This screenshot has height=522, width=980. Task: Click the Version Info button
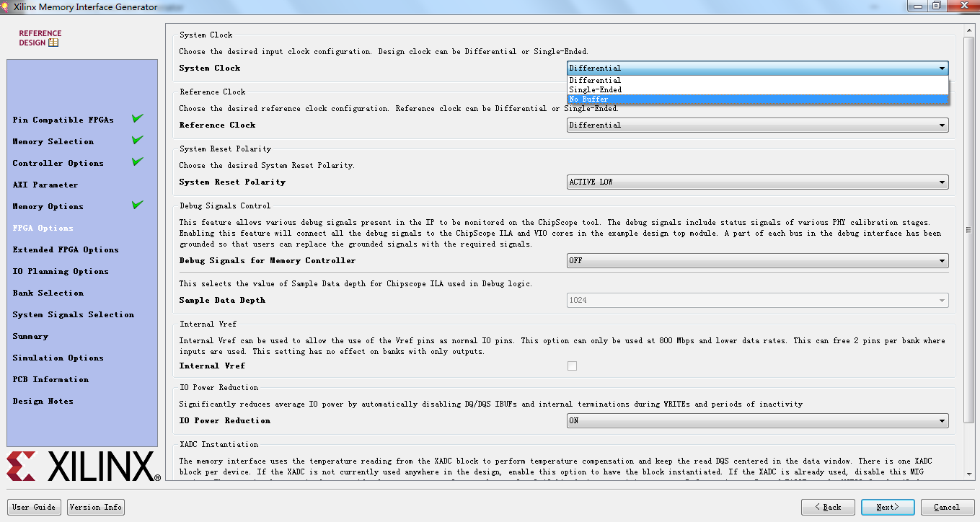click(96, 507)
